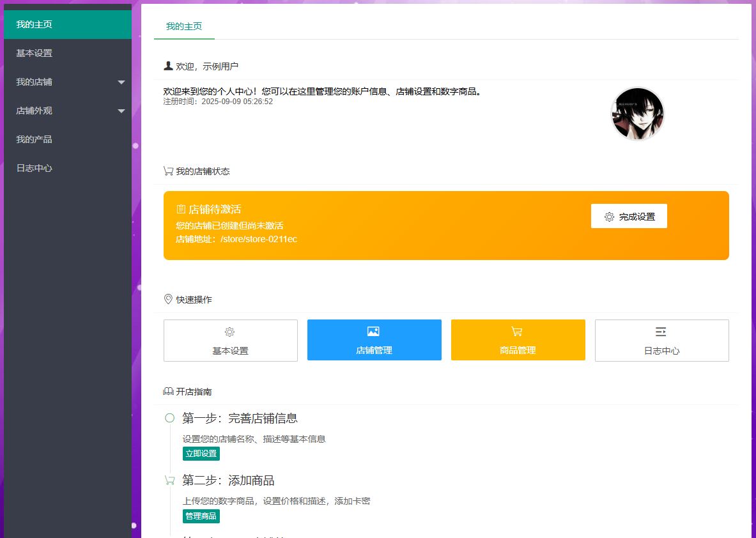Image resolution: width=756 pixels, height=538 pixels.
Task: Select the shopping cart icon next to 我的店铺状态
Action: click(x=168, y=171)
